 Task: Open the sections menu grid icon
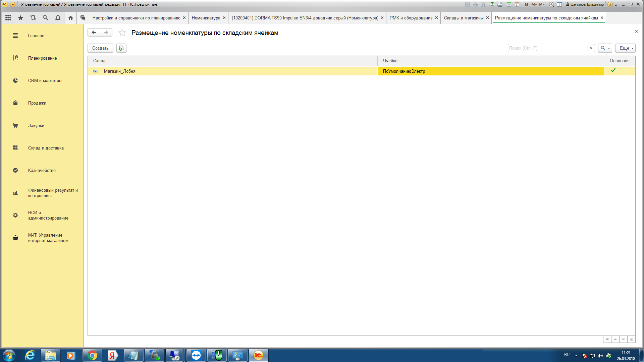pos(8,18)
